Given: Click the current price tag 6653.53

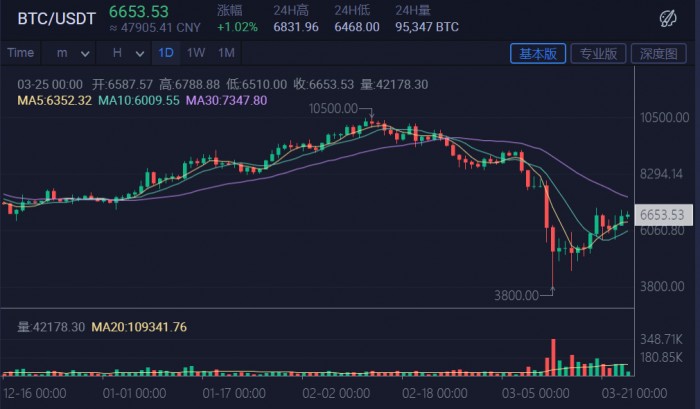Looking at the screenshot, I should click(x=663, y=215).
